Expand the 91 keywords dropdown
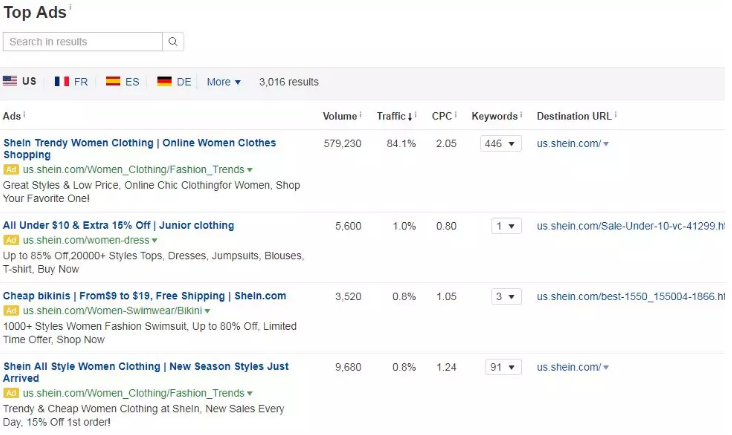Image resolution: width=732 pixels, height=435 pixels. [503, 367]
